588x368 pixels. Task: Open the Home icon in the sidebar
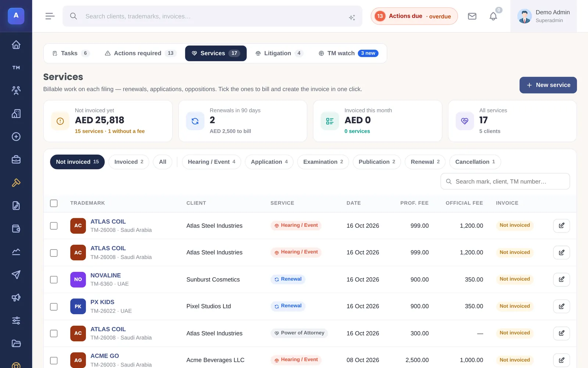click(x=16, y=45)
